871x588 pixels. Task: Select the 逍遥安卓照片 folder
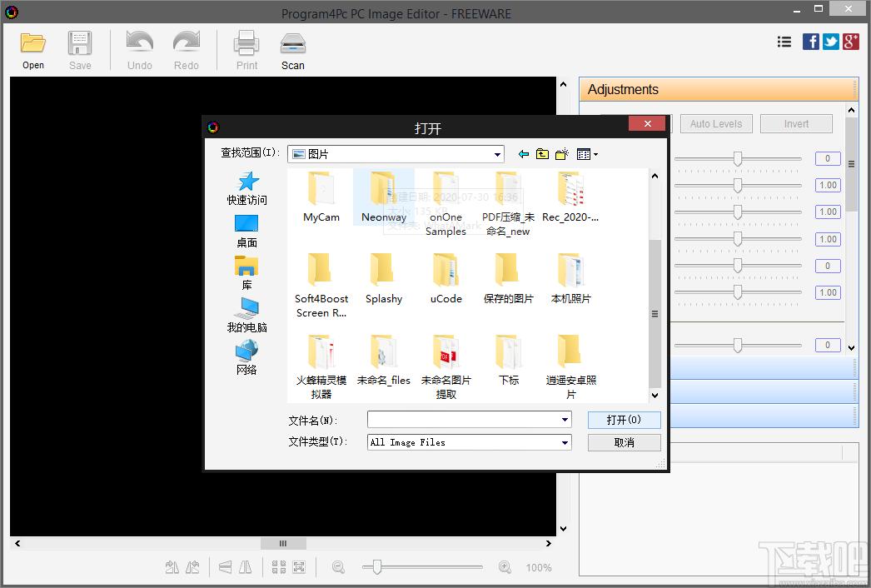[570, 367]
